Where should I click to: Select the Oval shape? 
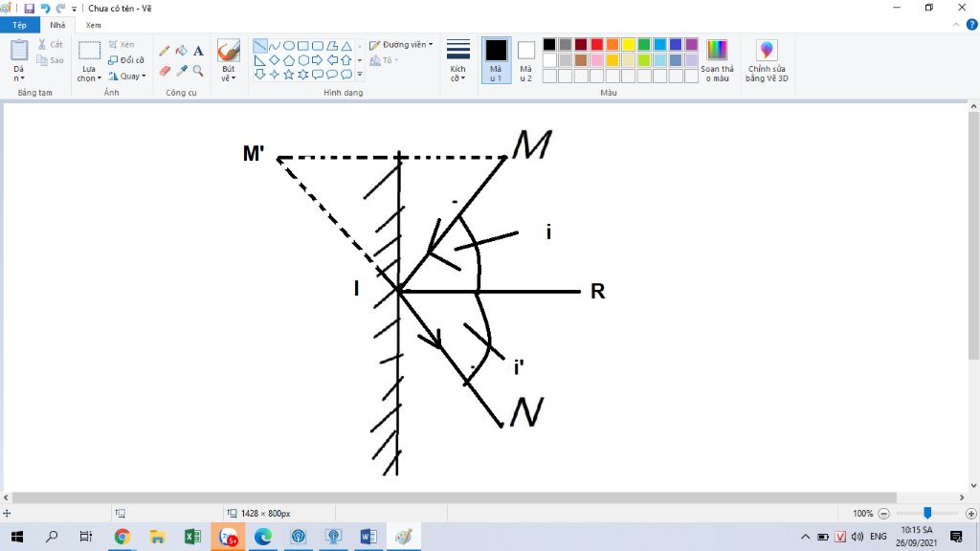[x=289, y=46]
